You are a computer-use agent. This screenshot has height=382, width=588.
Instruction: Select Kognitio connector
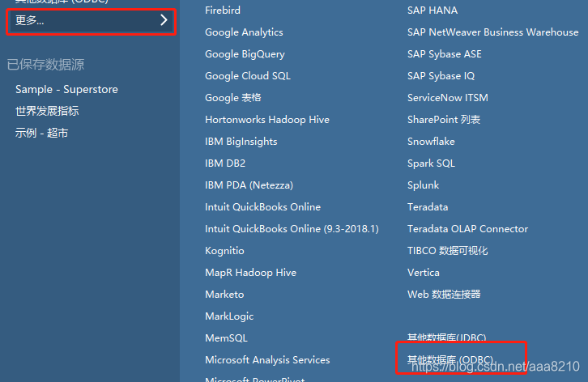pyautogui.click(x=224, y=251)
